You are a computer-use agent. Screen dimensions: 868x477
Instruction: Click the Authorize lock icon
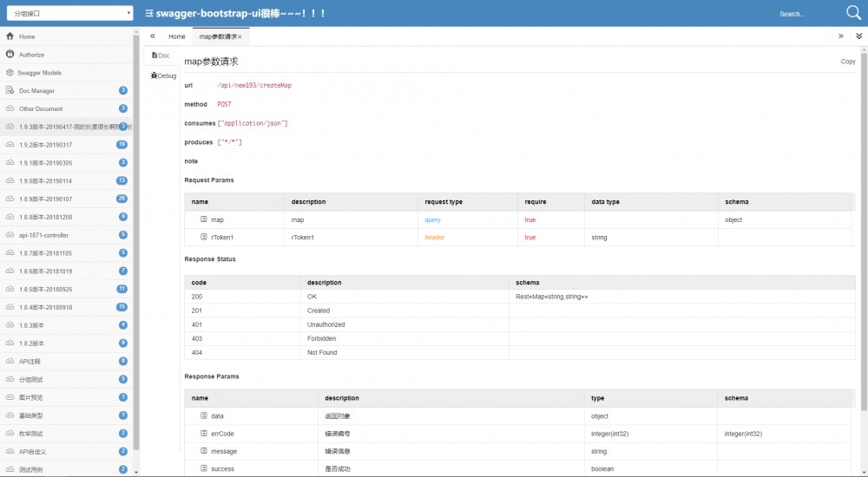[x=10, y=55]
